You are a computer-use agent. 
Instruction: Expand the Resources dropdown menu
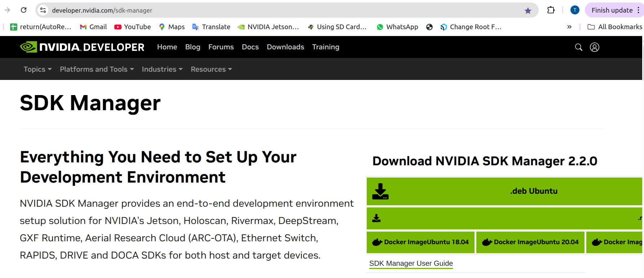[x=211, y=69]
